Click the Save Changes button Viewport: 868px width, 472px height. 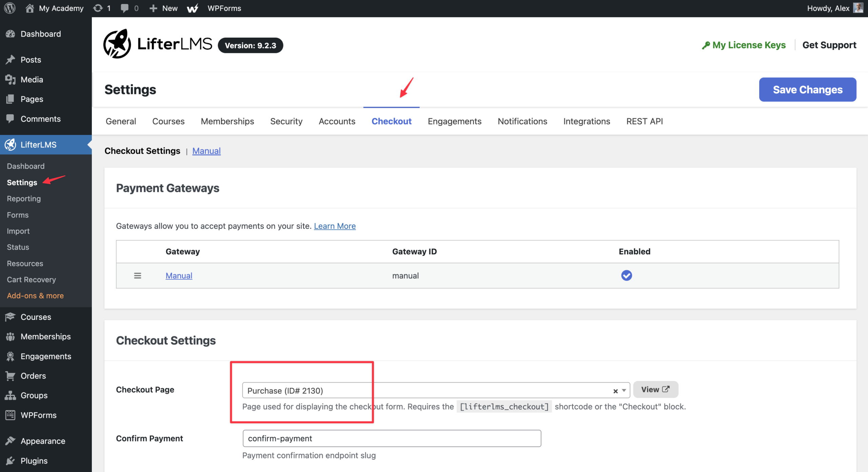(x=808, y=90)
